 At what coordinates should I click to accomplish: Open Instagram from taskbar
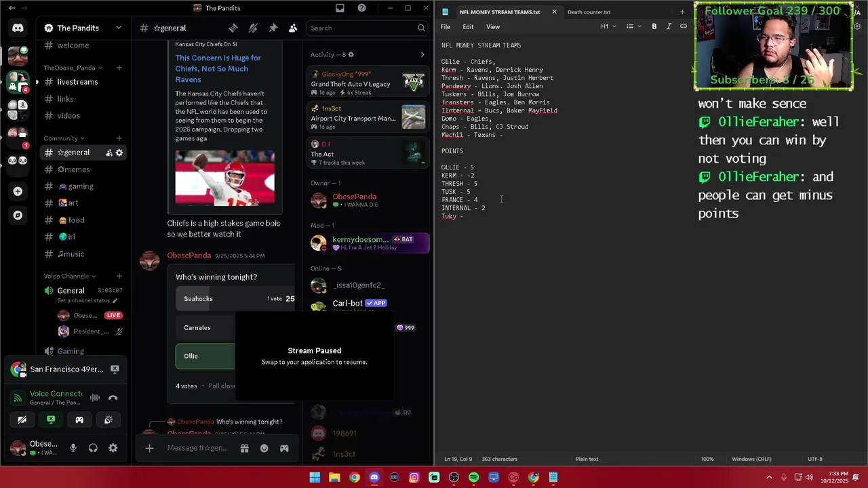(x=414, y=477)
